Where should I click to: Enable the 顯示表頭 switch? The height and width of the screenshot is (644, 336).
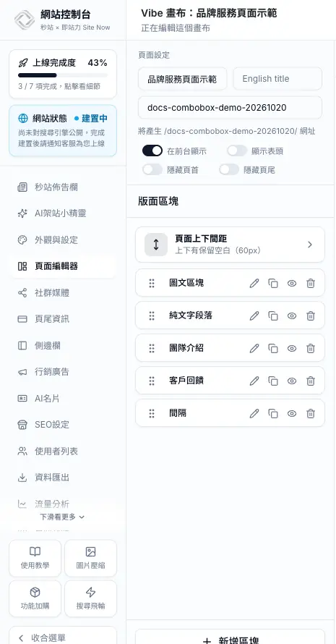[x=237, y=151]
